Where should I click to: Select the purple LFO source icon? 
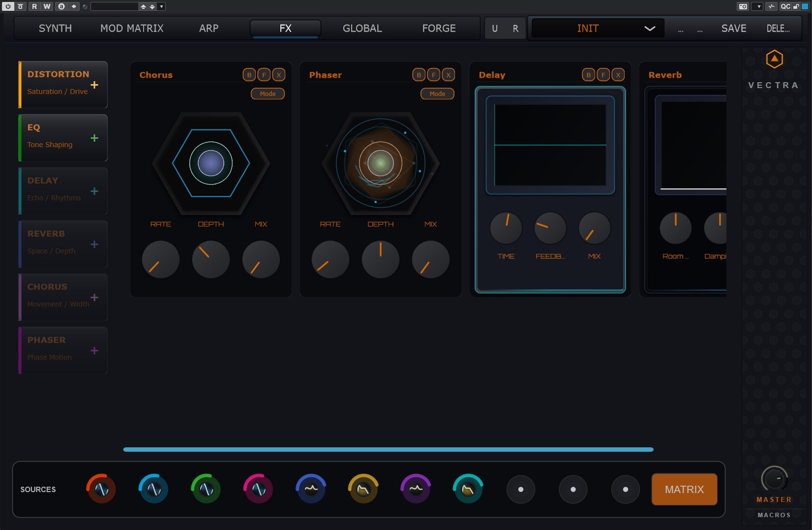tap(416, 489)
